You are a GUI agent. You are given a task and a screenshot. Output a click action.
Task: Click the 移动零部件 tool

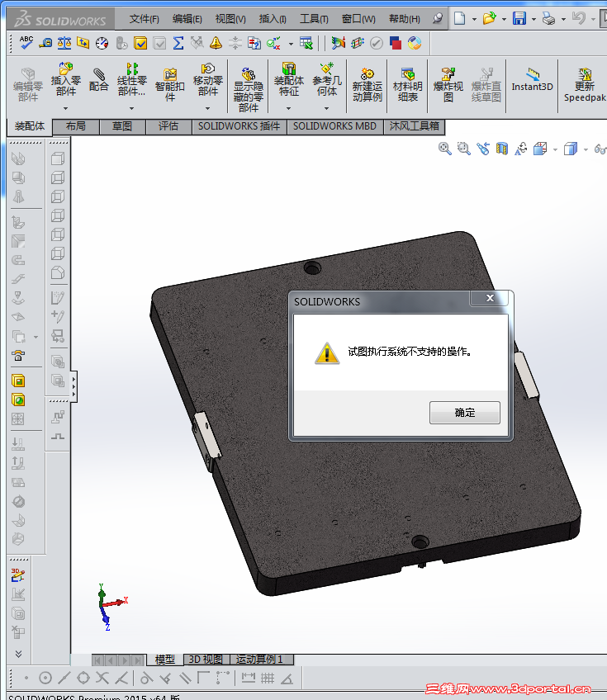[207, 79]
